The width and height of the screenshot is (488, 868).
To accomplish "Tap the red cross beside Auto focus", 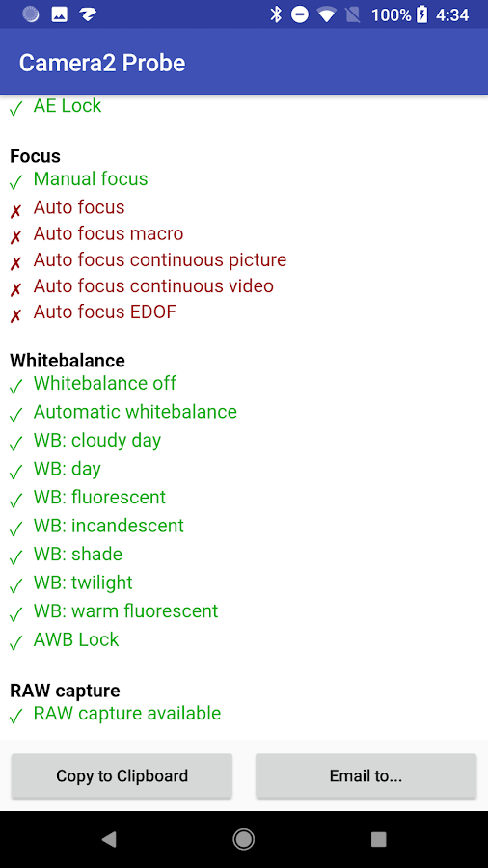I will (x=15, y=210).
